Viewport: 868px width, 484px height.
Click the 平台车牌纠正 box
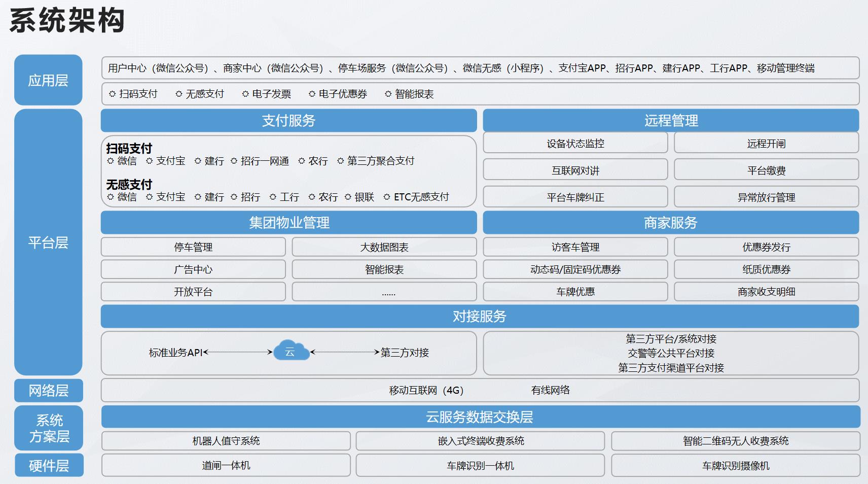(x=575, y=197)
